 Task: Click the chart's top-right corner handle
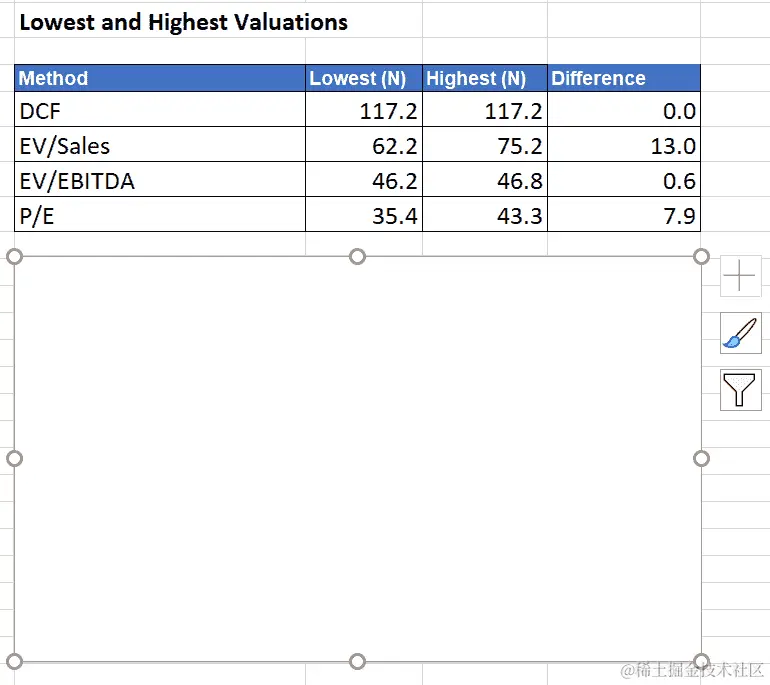701,256
